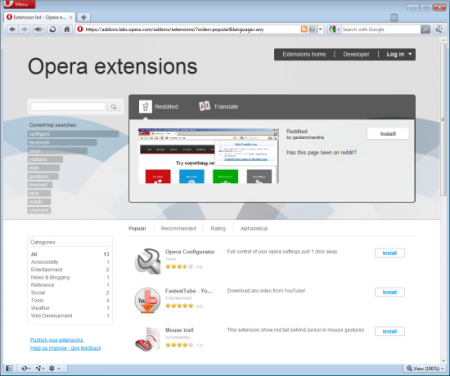
Task: Click the Mouse trail red mouse icon
Action: coord(148,339)
